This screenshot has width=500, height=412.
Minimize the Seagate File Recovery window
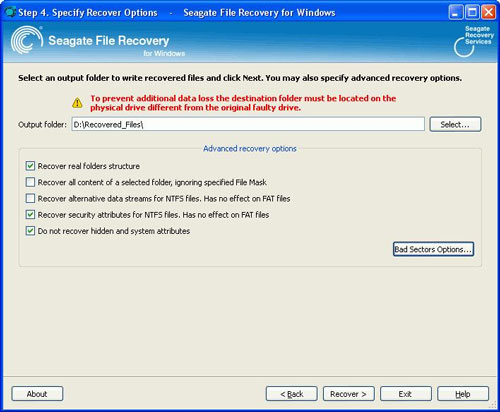456,13
